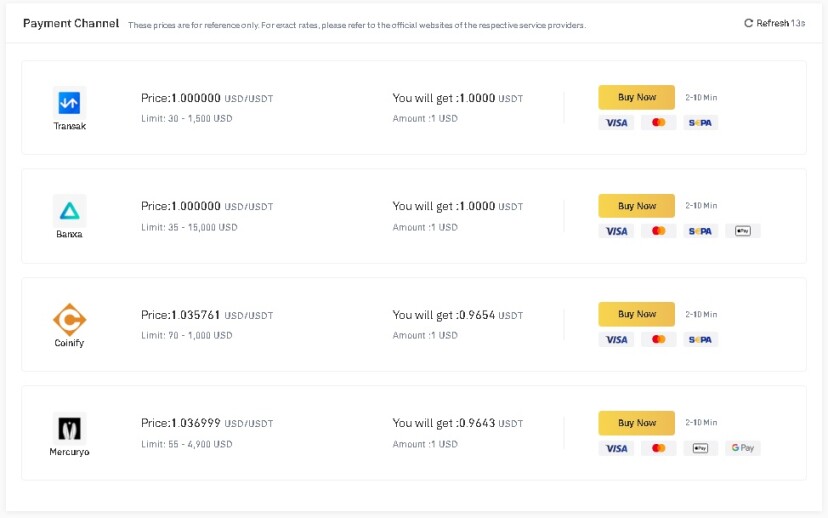The height and width of the screenshot is (518, 828).
Task: Click the Transak provider logo
Action: pyautogui.click(x=69, y=102)
